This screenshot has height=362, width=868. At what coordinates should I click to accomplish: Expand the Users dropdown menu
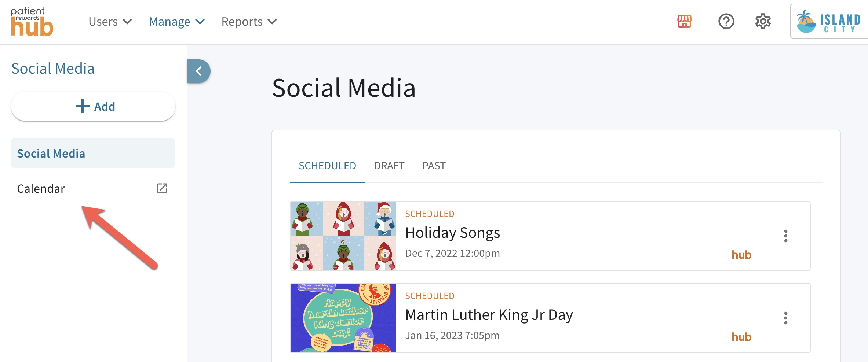[x=110, y=22]
